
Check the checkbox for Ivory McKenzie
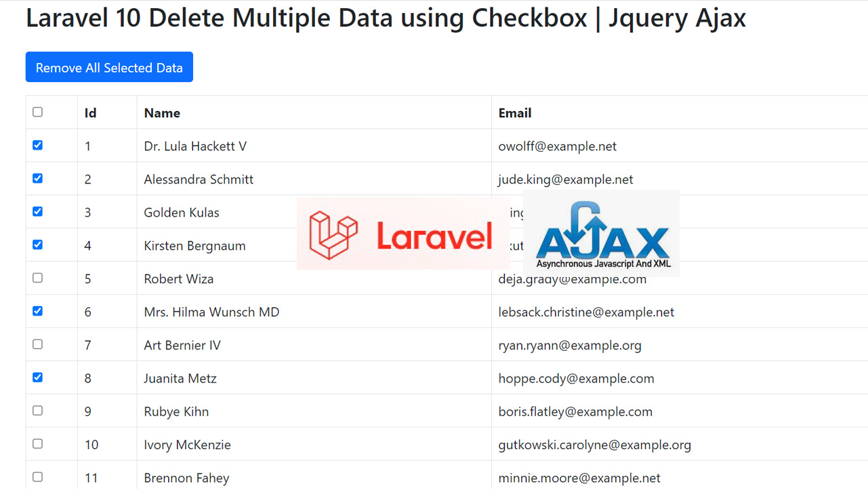point(38,444)
